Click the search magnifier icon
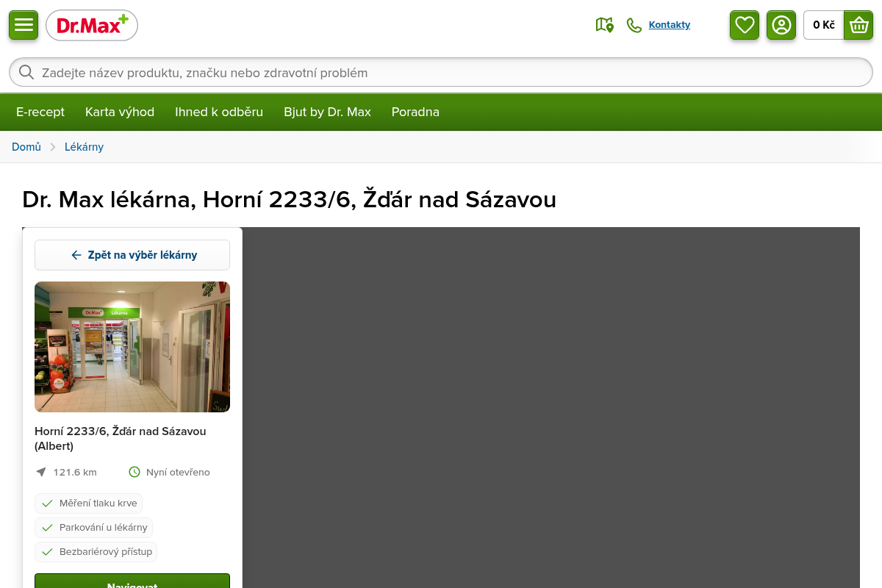The height and width of the screenshot is (588, 882). pyautogui.click(x=26, y=72)
